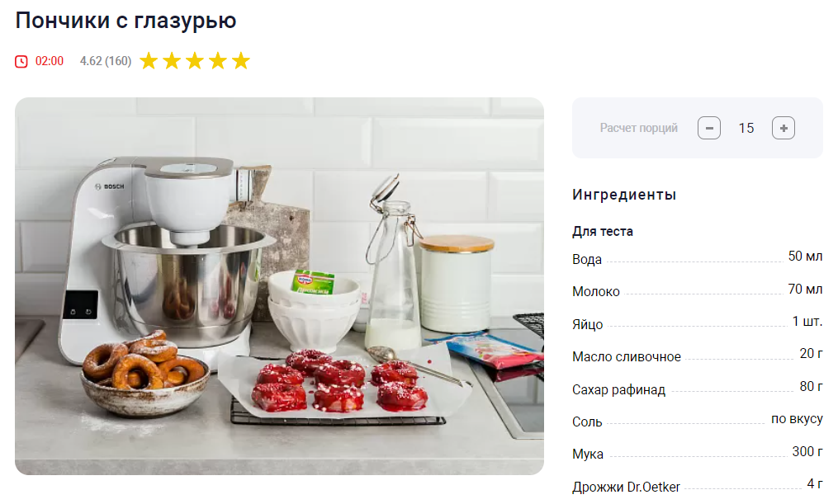
Task: Click the fourth rating star
Action: point(218,61)
